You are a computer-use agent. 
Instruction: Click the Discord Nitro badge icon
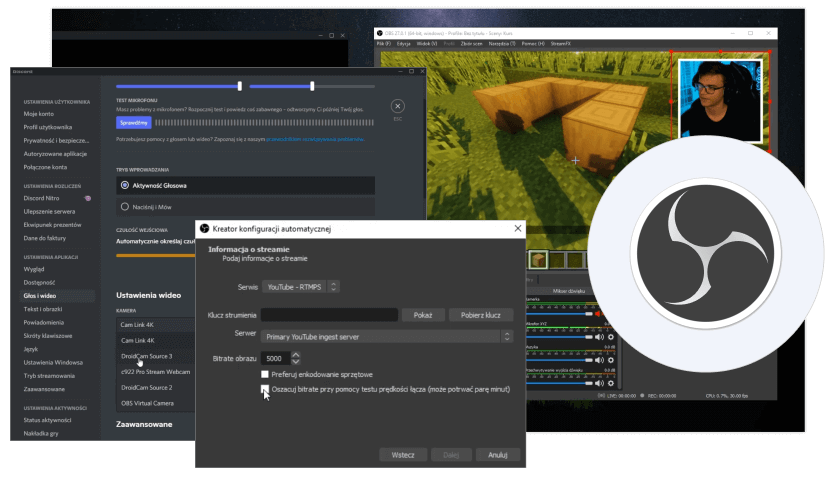(x=88, y=198)
